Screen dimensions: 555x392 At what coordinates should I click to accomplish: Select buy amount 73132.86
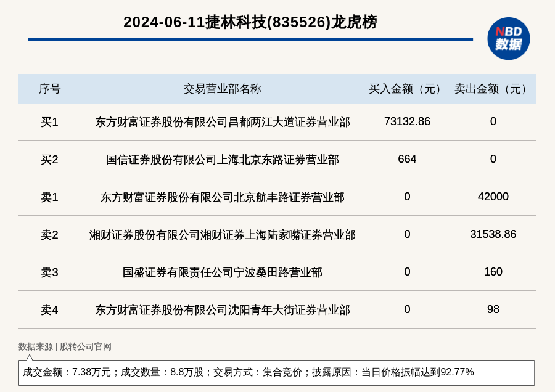click(x=407, y=121)
